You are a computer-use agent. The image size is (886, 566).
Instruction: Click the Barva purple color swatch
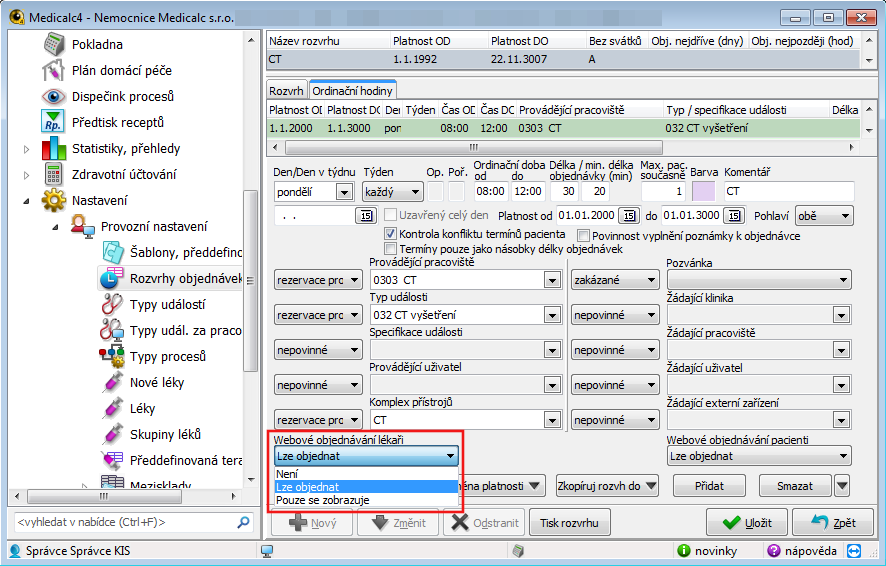pyautogui.click(x=703, y=191)
